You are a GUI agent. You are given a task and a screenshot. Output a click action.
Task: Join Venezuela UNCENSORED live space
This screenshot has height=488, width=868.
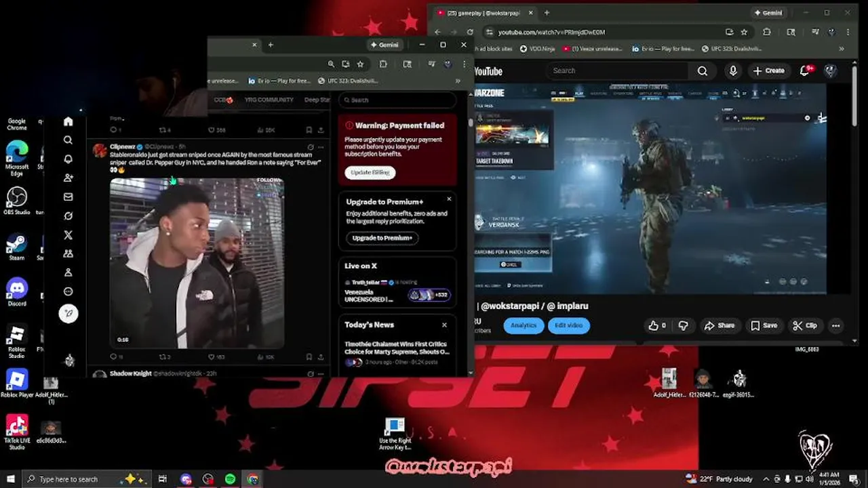[x=429, y=295]
